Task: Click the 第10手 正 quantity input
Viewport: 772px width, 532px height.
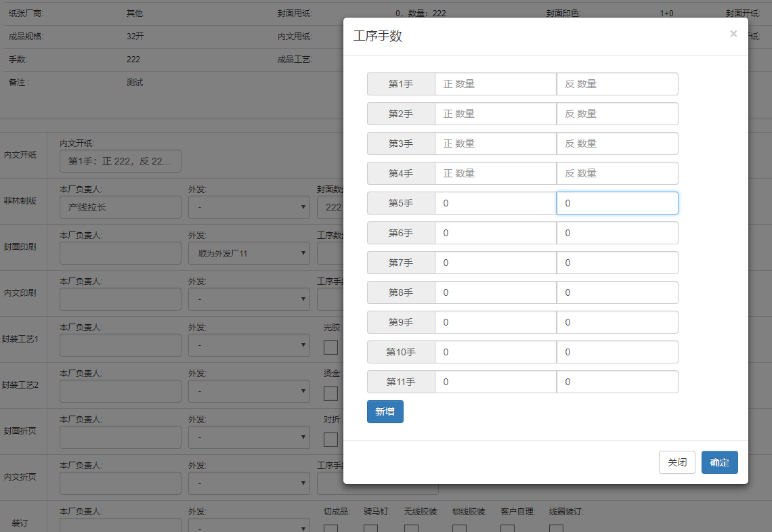Action: (x=496, y=352)
